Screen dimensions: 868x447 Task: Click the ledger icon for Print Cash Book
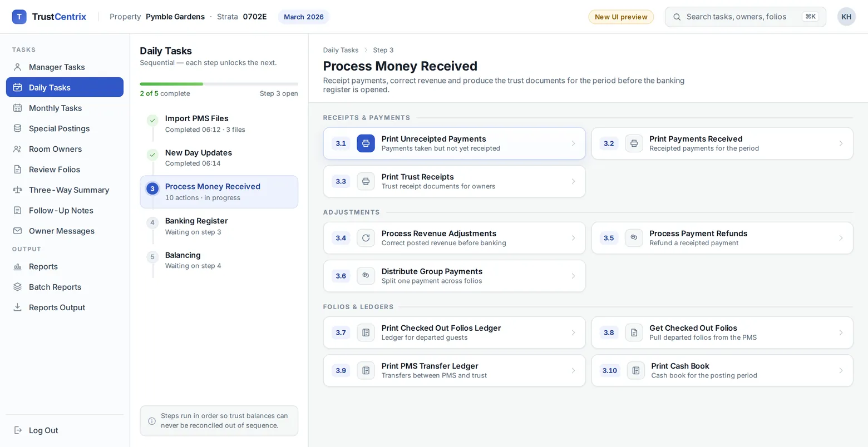(x=636, y=370)
